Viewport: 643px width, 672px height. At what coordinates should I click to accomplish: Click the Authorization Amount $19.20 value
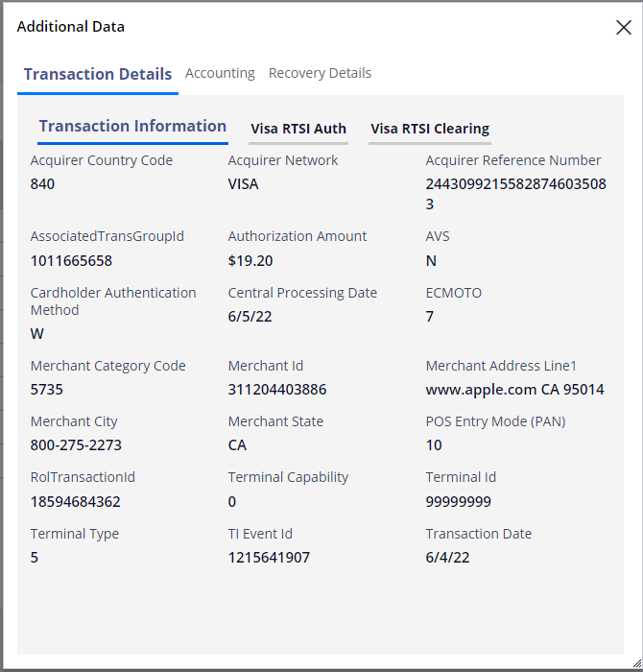pos(250,260)
